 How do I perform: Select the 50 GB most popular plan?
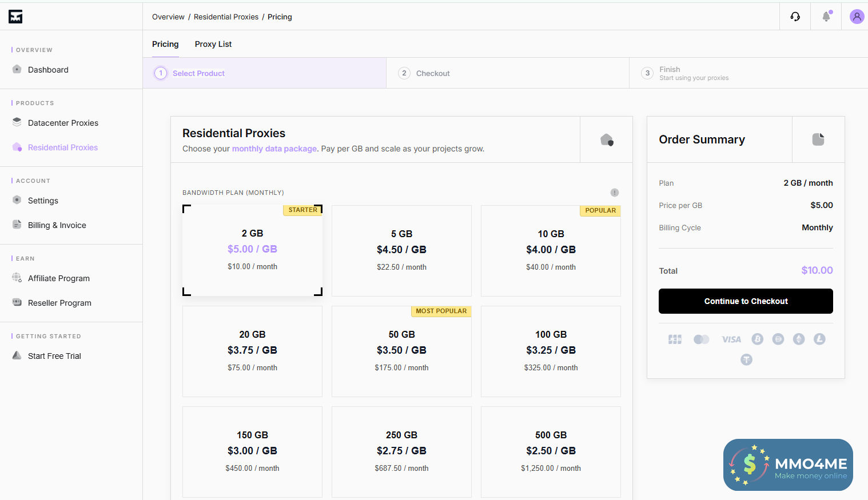point(401,351)
